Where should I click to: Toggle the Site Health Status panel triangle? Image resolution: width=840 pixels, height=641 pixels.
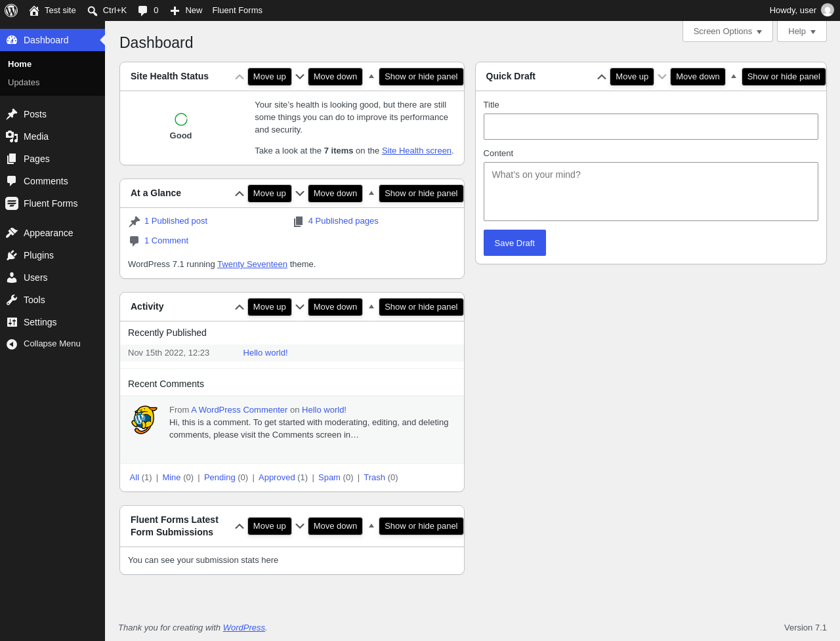[371, 76]
